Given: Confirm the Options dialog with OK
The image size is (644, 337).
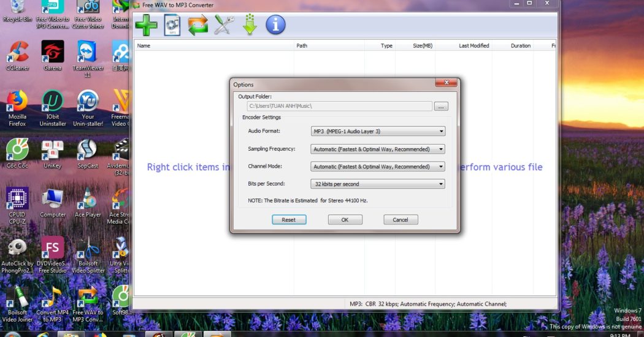Looking at the screenshot, I should pos(345,219).
